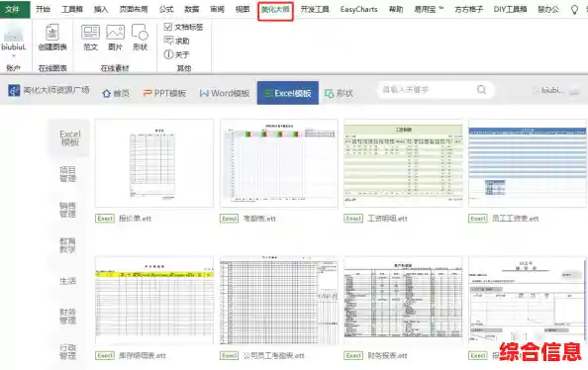
Task: Select 教育教学 category in sidebar
Action: click(68, 244)
